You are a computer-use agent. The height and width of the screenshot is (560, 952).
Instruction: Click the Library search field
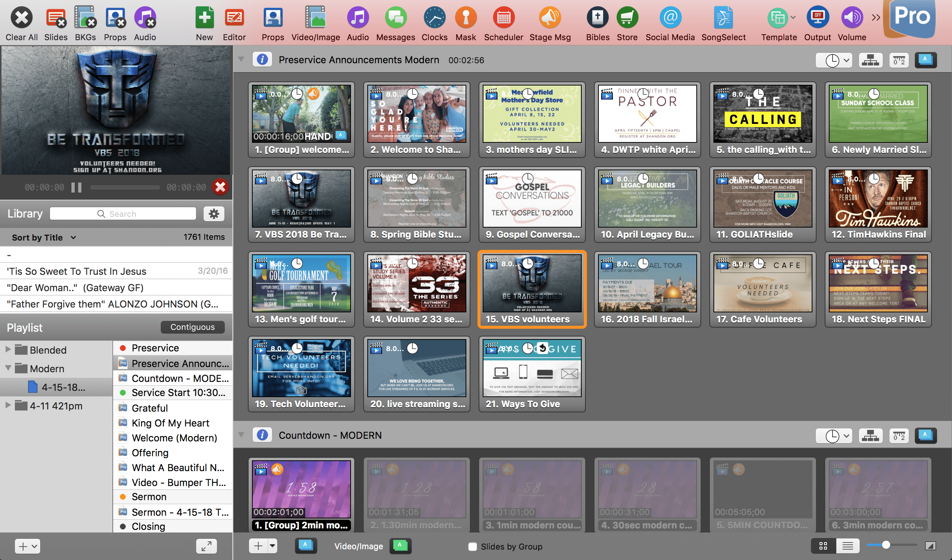123,214
